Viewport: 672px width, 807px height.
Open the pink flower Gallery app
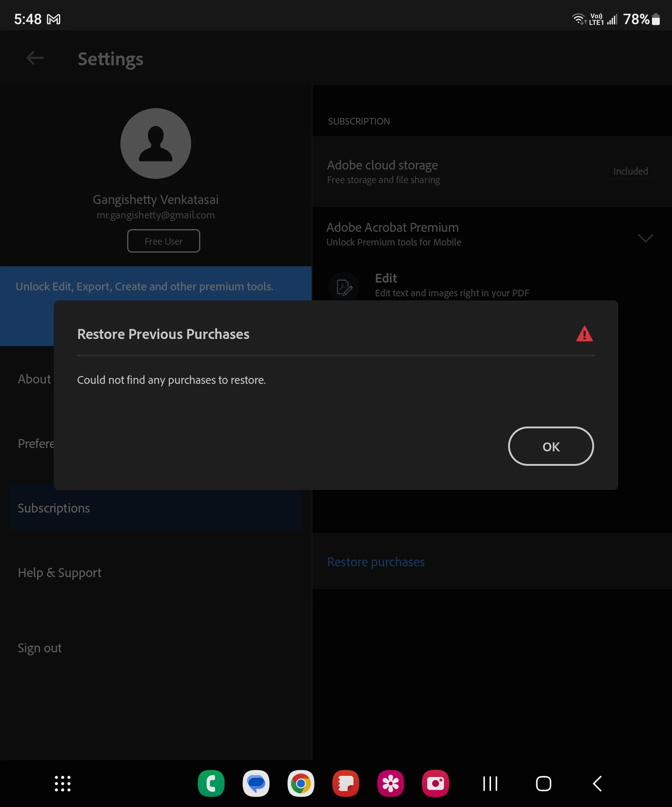[x=391, y=784]
